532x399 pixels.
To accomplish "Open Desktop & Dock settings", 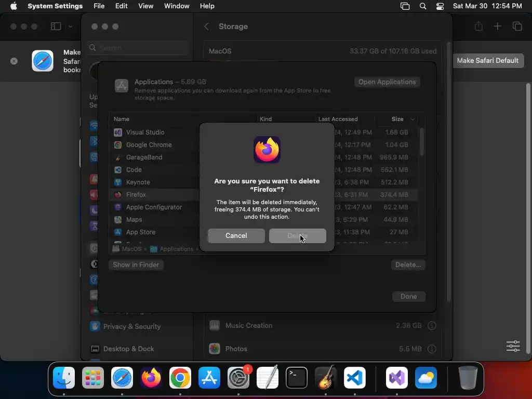I will tap(122, 349).
